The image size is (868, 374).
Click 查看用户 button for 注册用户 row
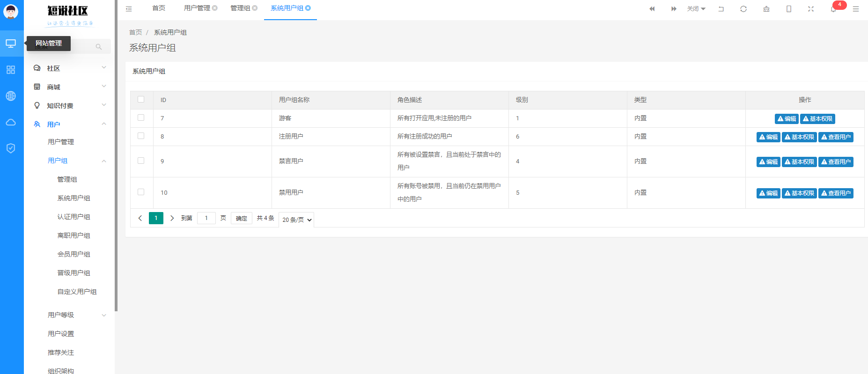pyautogui.click(x=836, y=137)
